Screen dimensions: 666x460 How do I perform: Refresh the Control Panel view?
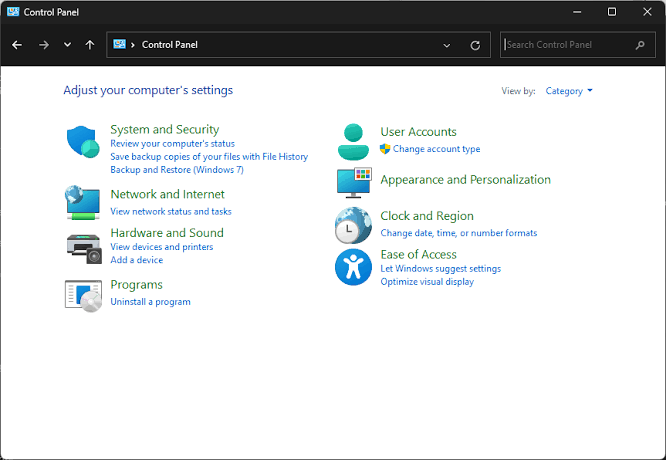(475, 45)
